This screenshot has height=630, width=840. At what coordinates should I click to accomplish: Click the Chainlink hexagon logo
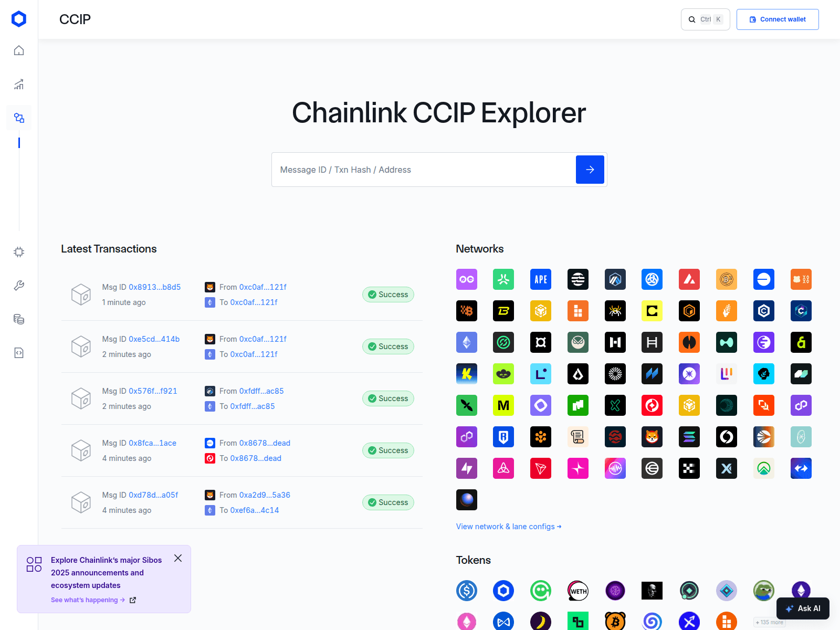(19, 19)
